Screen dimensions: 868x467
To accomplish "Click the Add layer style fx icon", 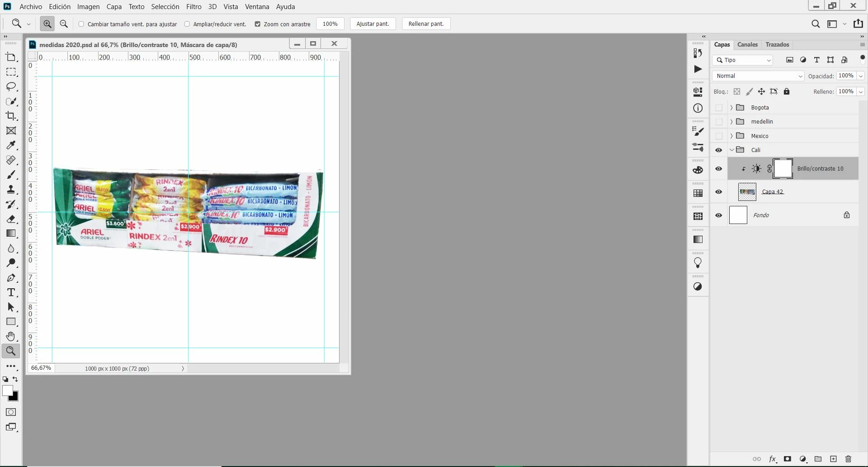I will point(773,459).
